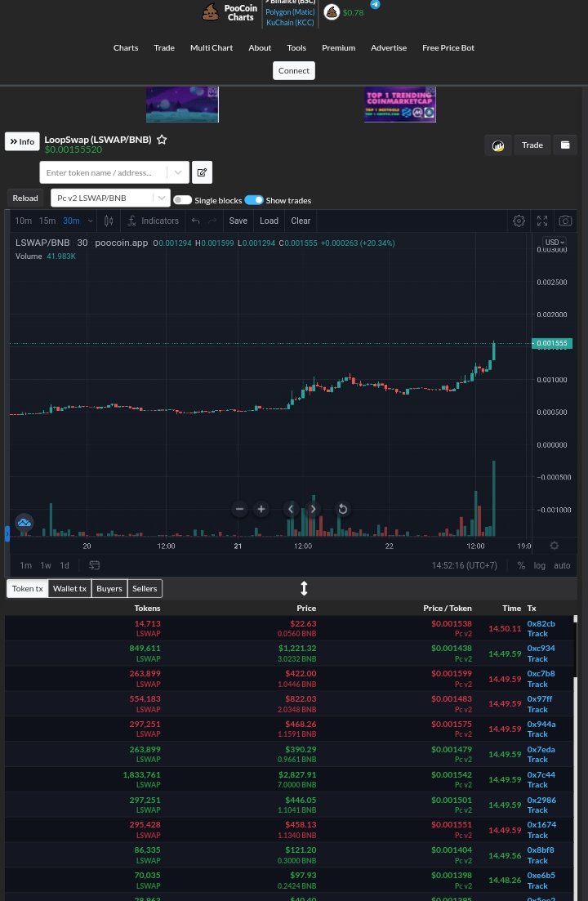Screen dimensions: 588x901
Task: Expand the Info side panel
Action: coord(22,141)
